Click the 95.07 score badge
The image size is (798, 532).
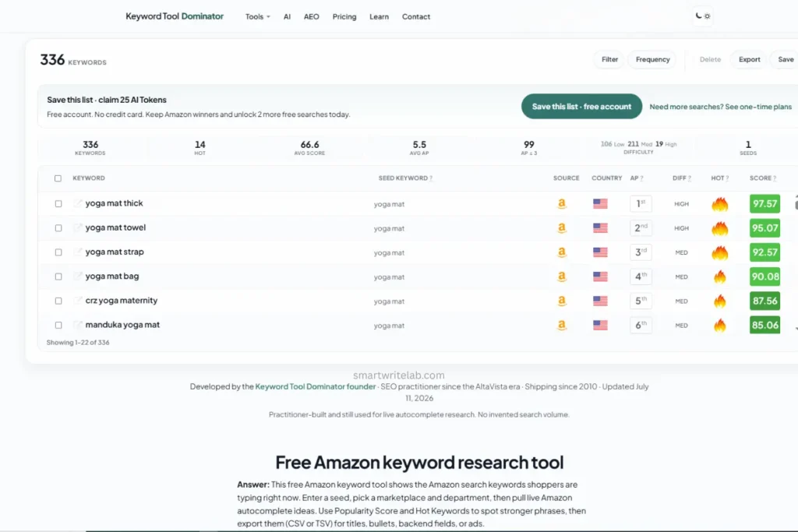click(764, 228)
